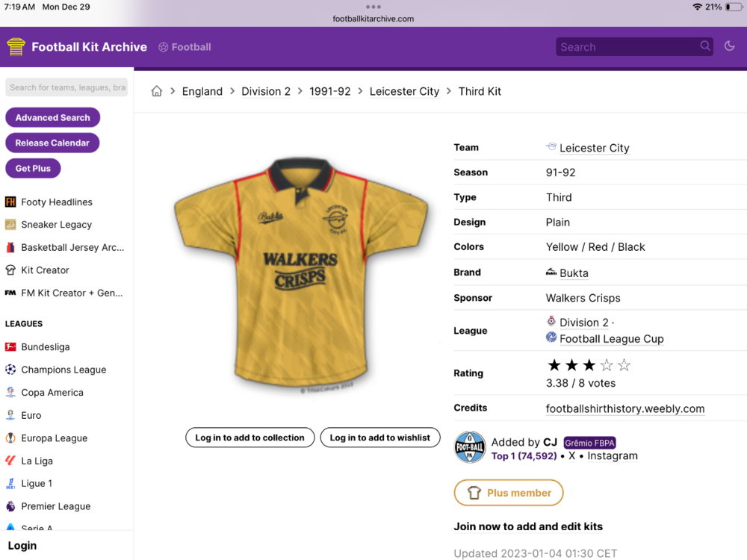This screenshot has height=560, width=747.
Task: Click the search magnifier icon
Action: click(x=705, y=46)
